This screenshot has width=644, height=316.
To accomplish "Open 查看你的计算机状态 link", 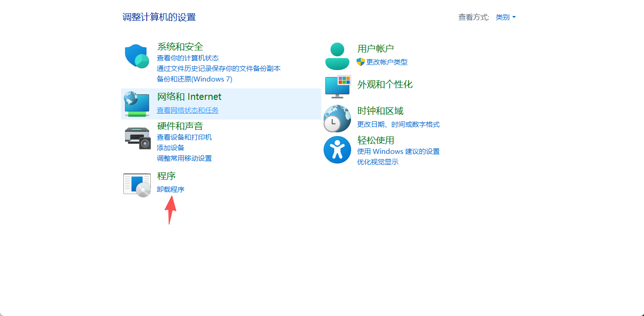I will [x=188, y=58].
